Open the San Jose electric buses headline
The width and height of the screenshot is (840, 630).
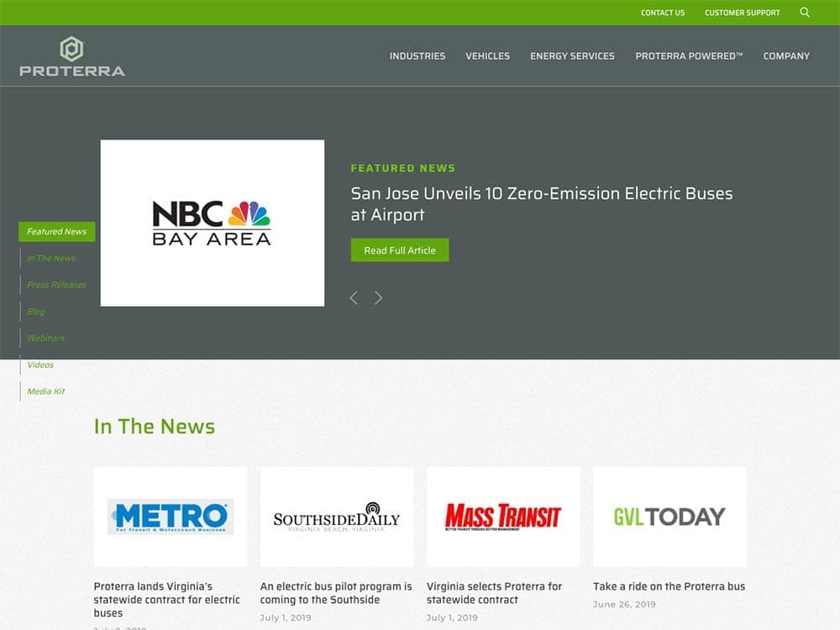542,203
